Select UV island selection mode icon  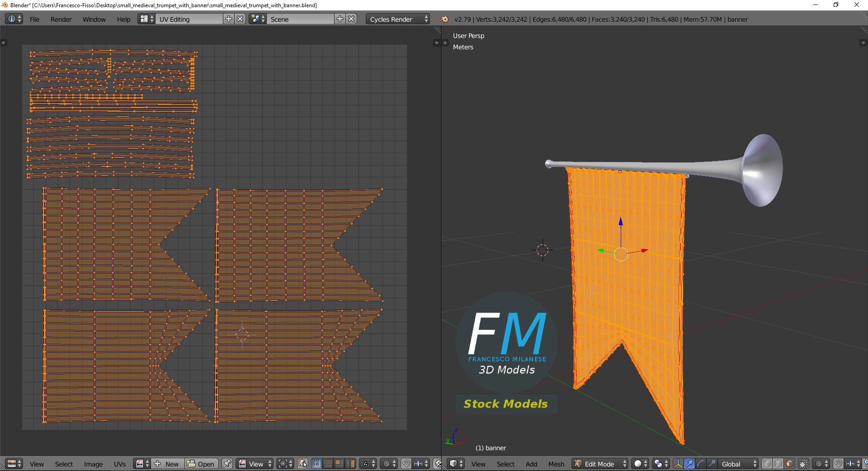pos(350,464)
